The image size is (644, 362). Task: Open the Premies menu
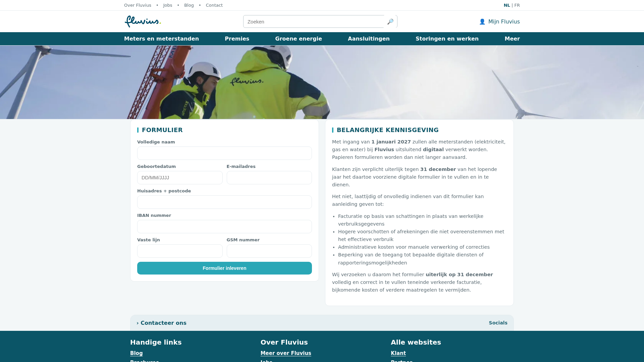click(x=237, y=39)
